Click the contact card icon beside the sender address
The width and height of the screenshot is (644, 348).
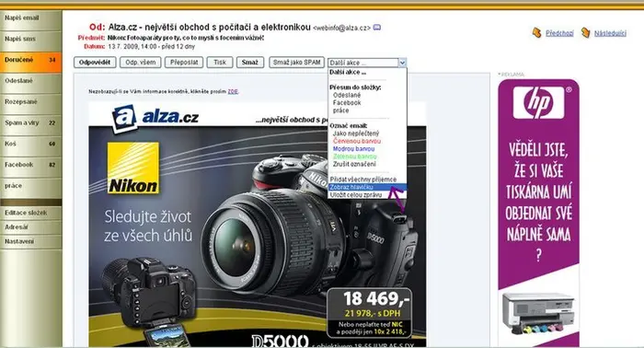(x=376, y=28)
